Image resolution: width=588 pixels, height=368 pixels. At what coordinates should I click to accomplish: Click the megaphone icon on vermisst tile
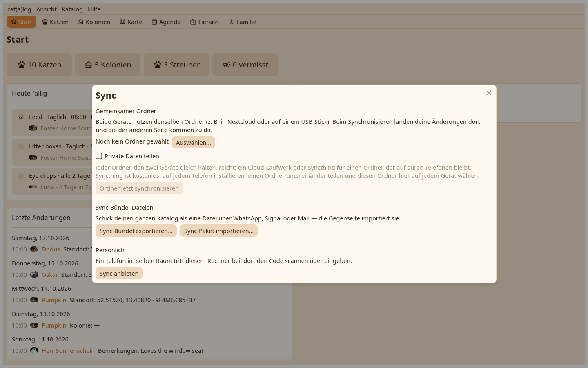226,65
